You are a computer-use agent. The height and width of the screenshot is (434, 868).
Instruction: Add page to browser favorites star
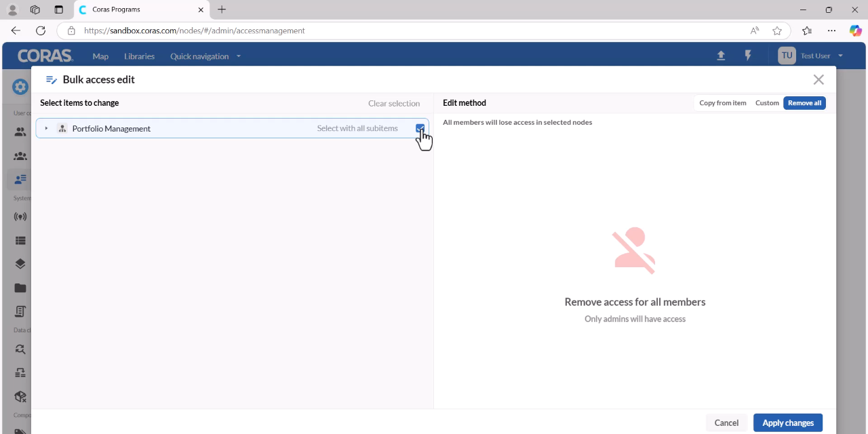(x=777, y=31)
